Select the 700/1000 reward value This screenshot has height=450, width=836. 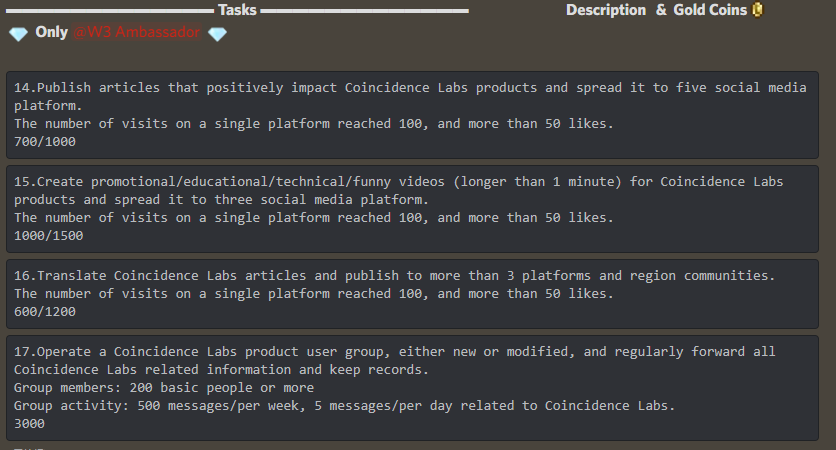[45, 142]
